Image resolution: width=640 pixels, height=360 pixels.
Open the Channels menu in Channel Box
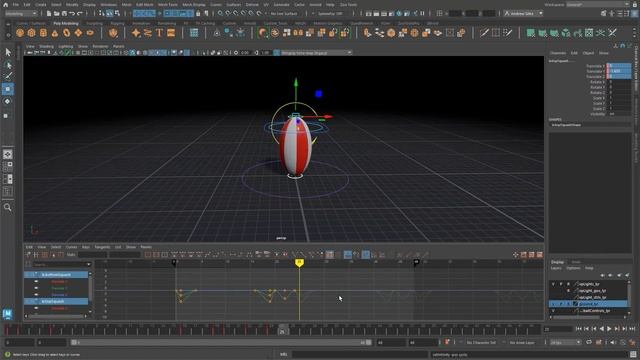click(558, 53)
